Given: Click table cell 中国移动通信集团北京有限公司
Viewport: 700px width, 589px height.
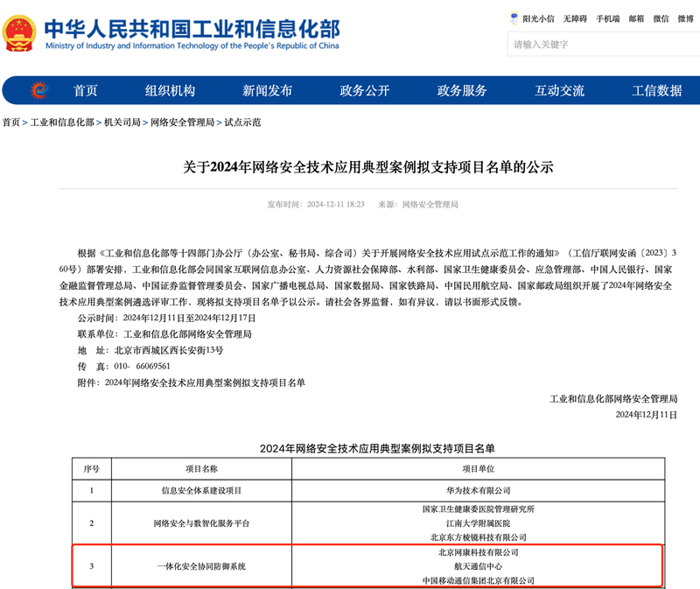Looking at the screenshot, I should pos(478,580).
